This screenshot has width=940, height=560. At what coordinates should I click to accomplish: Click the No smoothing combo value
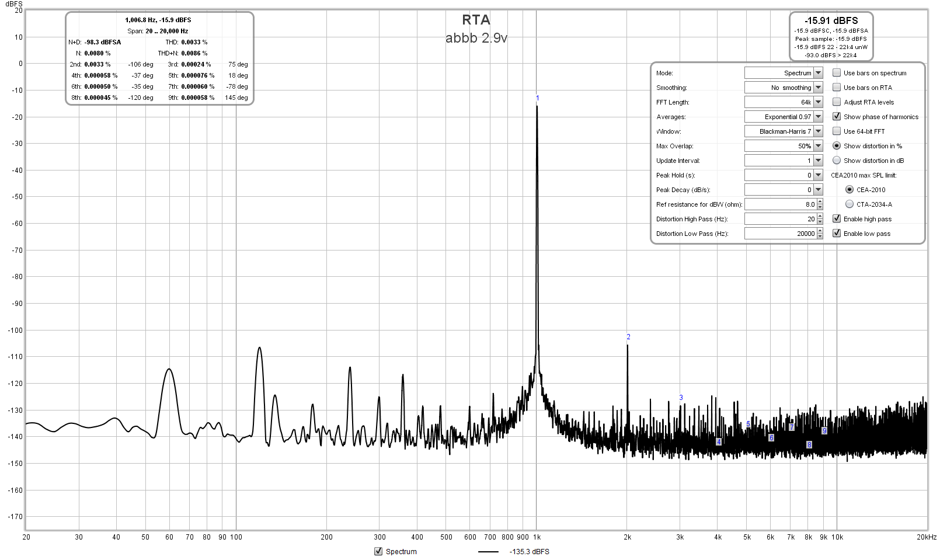[x=779, y=88]
